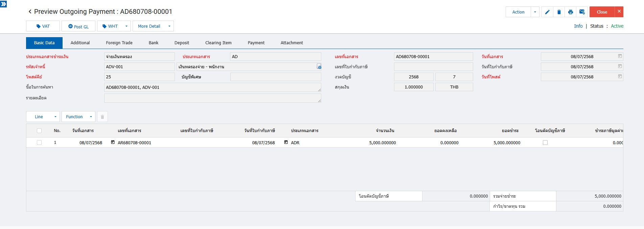Click the pencil edit icon
644x229 pixels.
click(x=547, y=12)
